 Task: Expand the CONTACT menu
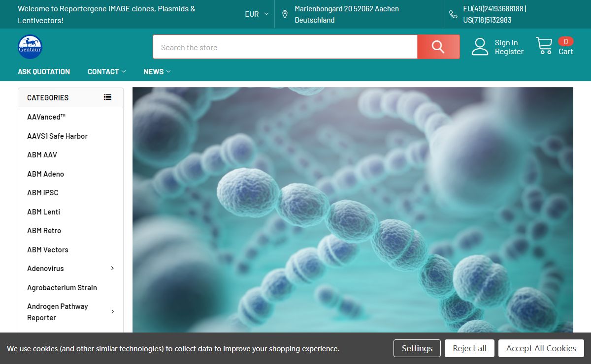[x=106, y=72]
